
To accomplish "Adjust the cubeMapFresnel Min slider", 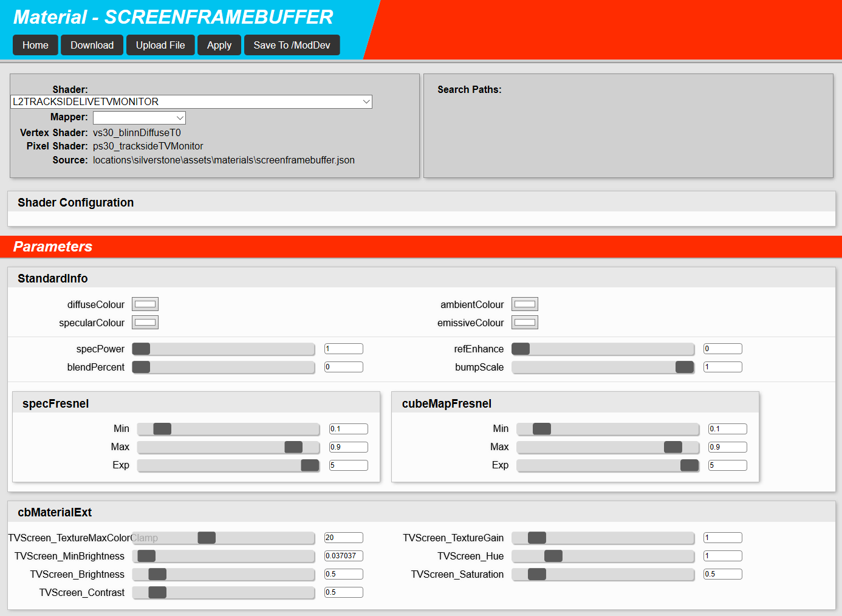I will 608,429.
